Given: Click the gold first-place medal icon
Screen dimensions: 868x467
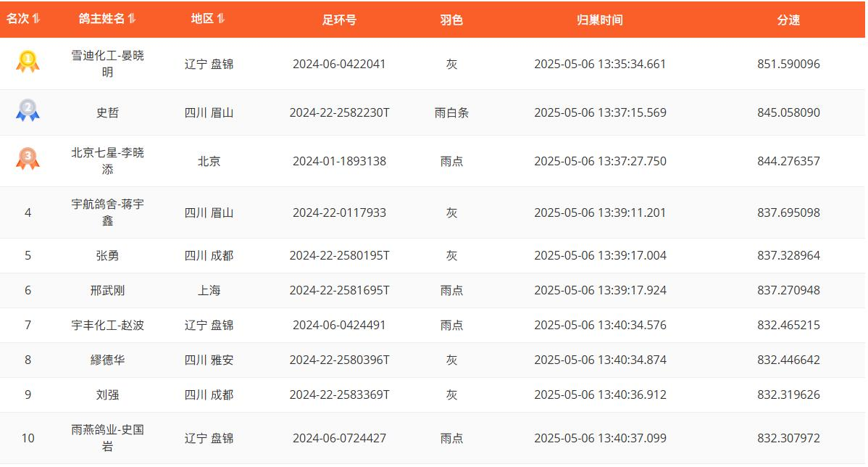Looking at the screenshot, I should coord(28,62).
